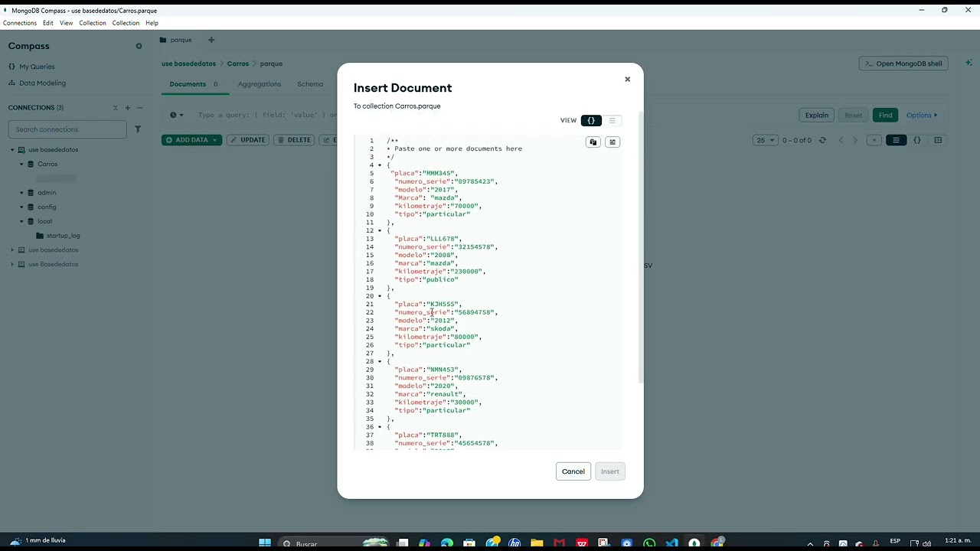This screenshot has width=980, height=551.
Task: Collapse the code block at line 28
Action: [x=380, y=361]
